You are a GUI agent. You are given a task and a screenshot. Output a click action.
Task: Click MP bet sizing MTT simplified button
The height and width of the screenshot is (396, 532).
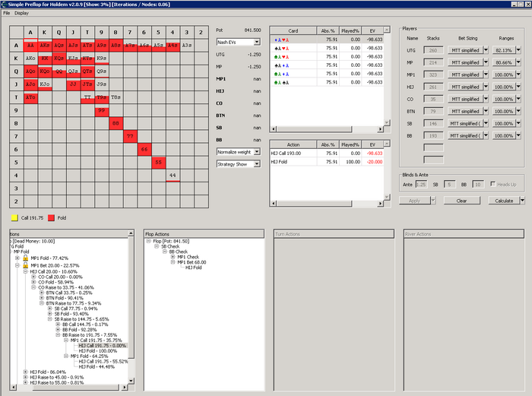[x=465, y=62]
